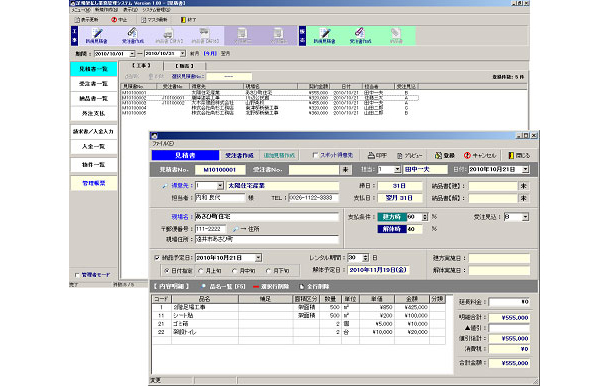The height and width of the screenshot is (386, 610).
Task: Click the magnifier icon beside 得意先
Action: pos(165,186)
